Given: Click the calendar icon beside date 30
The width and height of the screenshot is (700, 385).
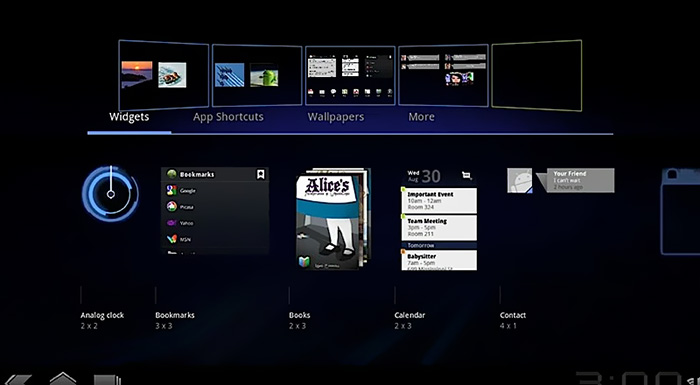Looking at the screenshot, I should pyautogui.click(x=467, y=176).
